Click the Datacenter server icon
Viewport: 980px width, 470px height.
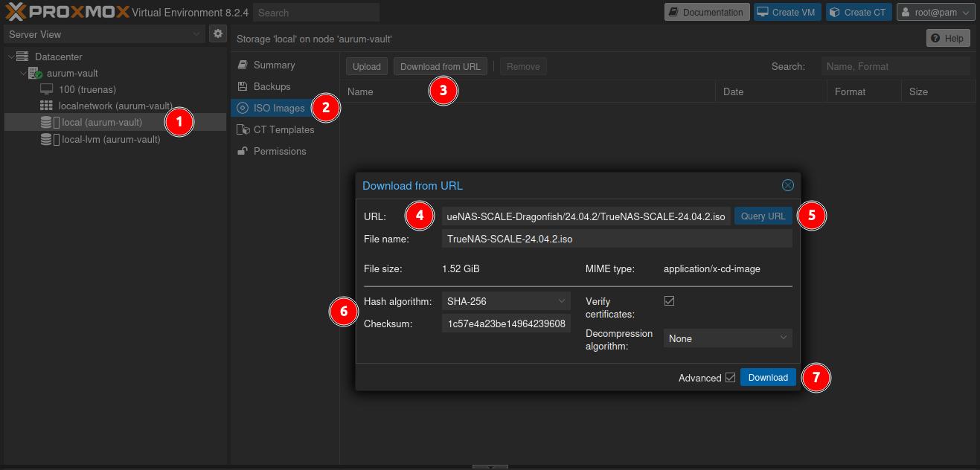(22, 57)
